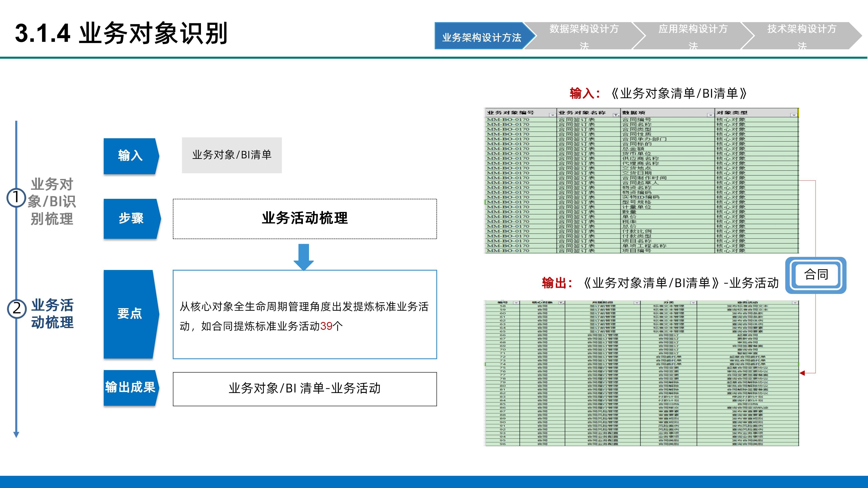Screen dimensions: 868x488
Task: Select the 业务对象/BI 清单-业务活动 output box
Action: coord(305,389)
